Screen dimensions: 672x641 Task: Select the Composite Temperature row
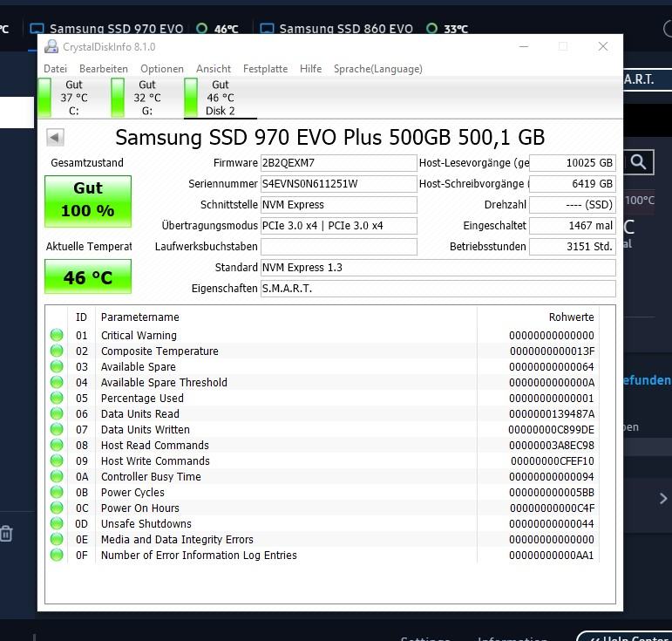pos(322,351)
